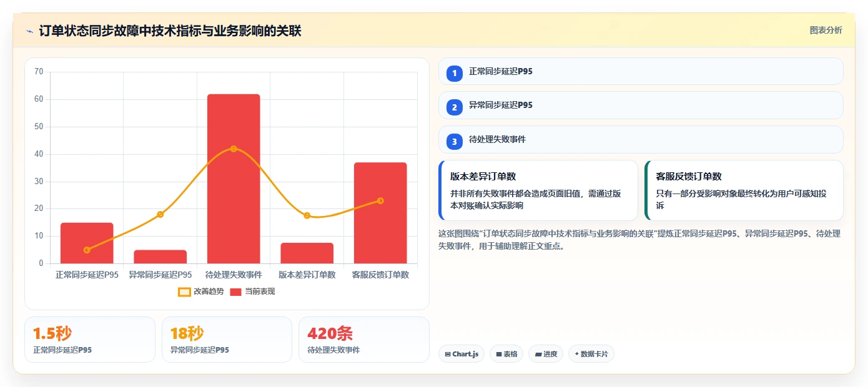Click y-axis value 70
The width and height of the screenshot is (868, 387).
click(39, 72)
